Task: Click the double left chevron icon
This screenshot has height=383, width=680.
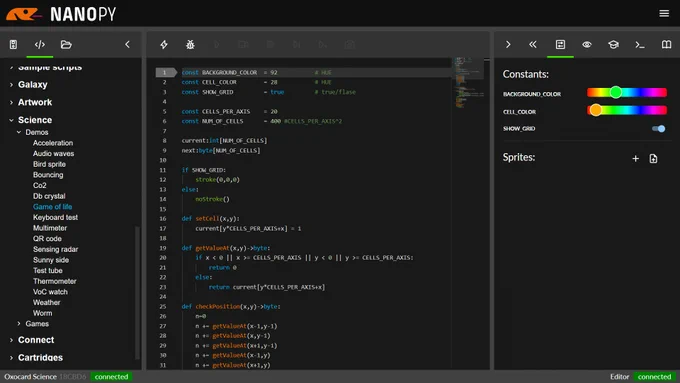Action: 533,44
